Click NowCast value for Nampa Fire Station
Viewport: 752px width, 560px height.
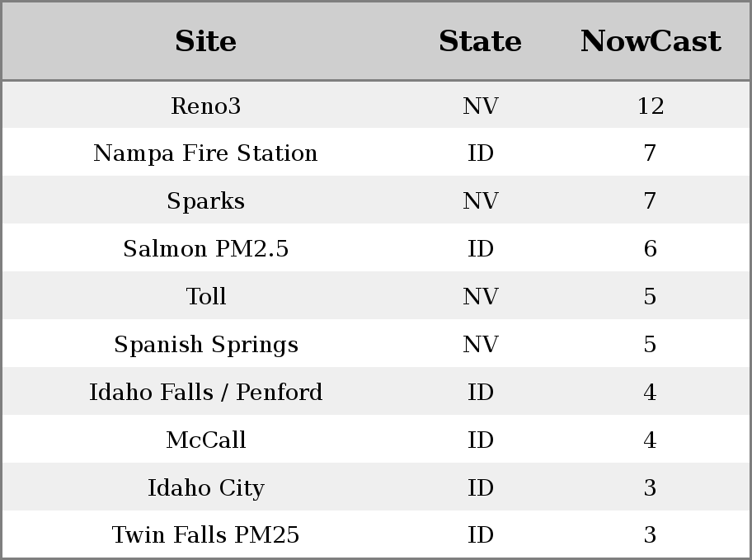(x=650, y=153)
